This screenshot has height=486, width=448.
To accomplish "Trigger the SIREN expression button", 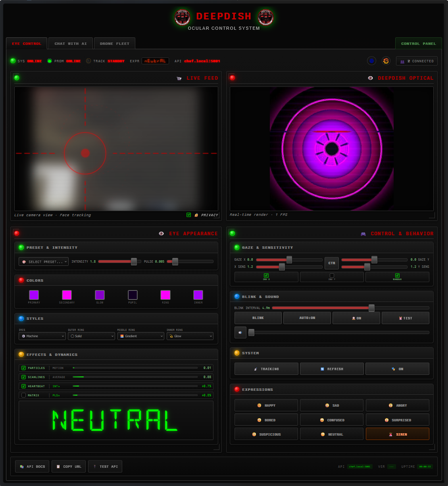I will coord(397,434).
